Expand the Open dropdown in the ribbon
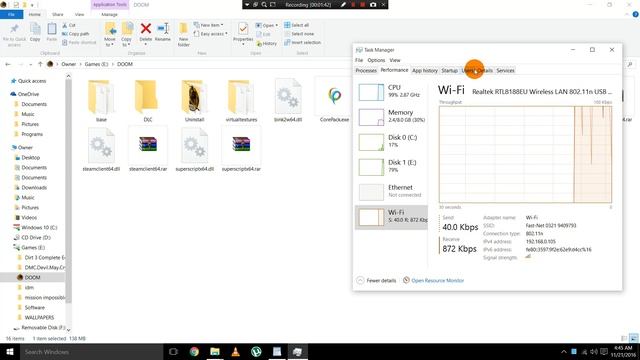Viewport: 640px width, 360px height. point(267,25)
